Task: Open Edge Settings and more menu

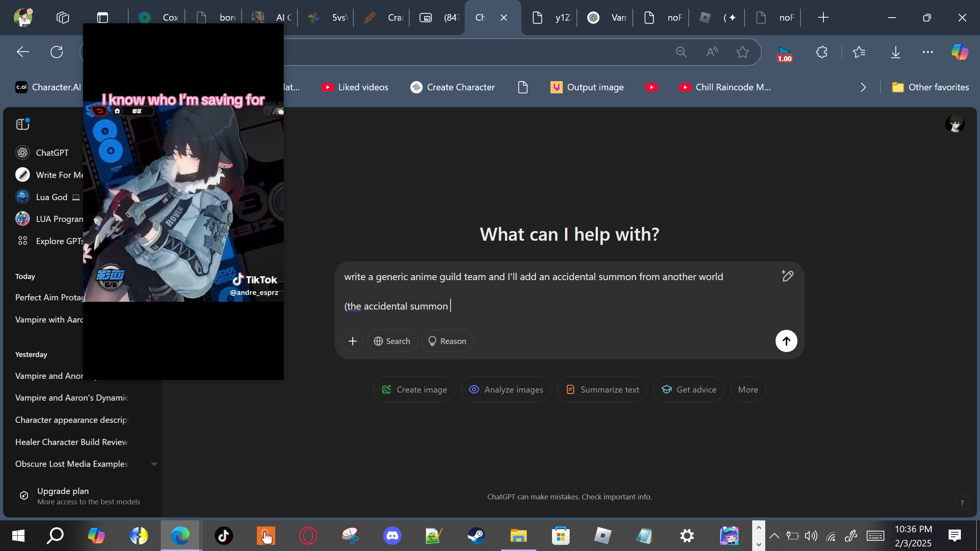Action: pyautogui.click(x=928, y=52)
